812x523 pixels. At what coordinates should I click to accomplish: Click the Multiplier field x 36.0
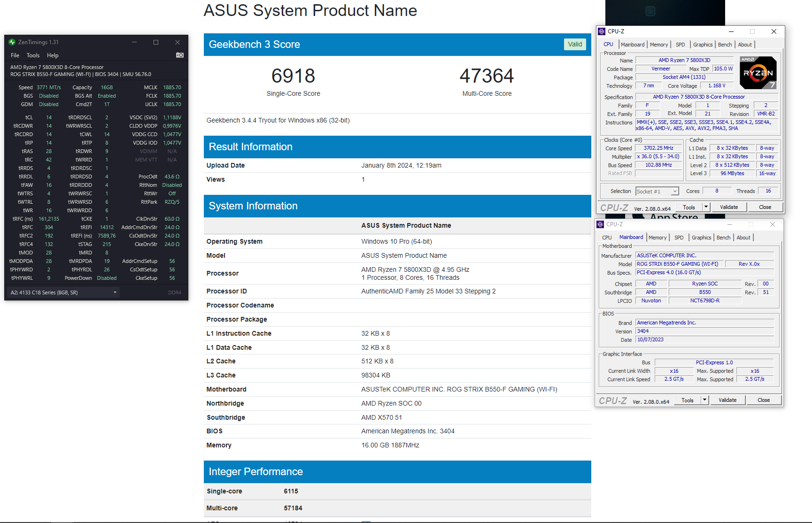658,156
